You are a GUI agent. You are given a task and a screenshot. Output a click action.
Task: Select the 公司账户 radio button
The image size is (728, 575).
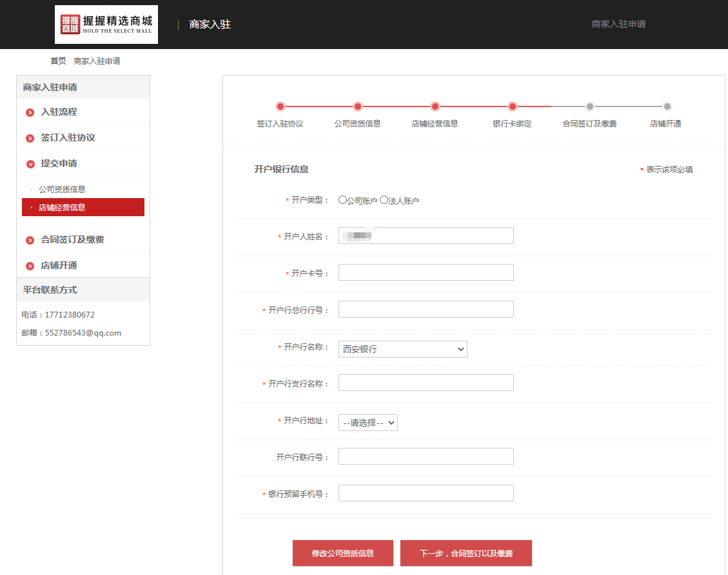342,200
